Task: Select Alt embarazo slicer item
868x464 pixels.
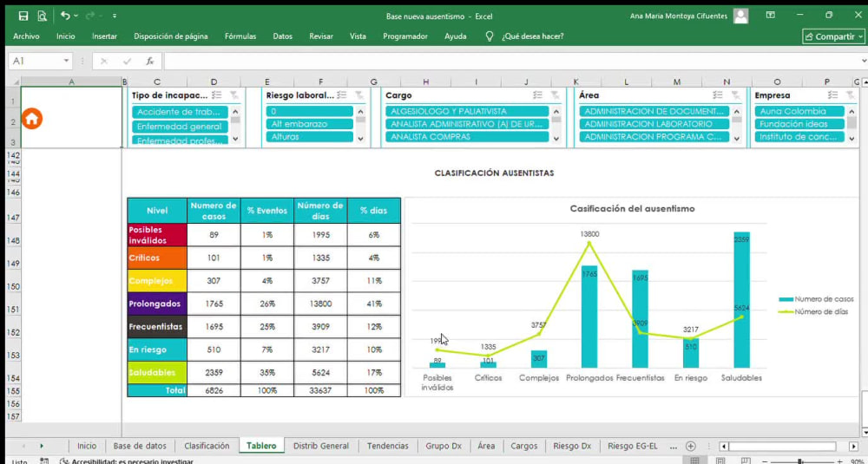Action: (x=310, y=124)
